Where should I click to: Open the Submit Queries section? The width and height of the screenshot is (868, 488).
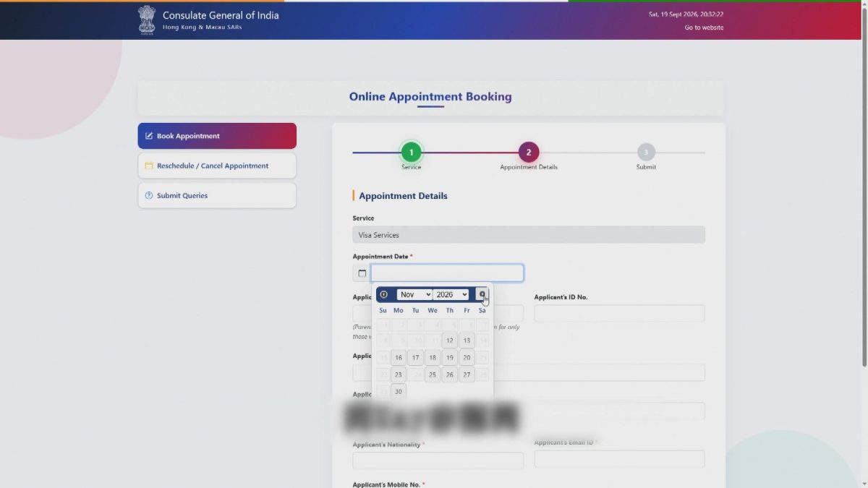point(217,195)
